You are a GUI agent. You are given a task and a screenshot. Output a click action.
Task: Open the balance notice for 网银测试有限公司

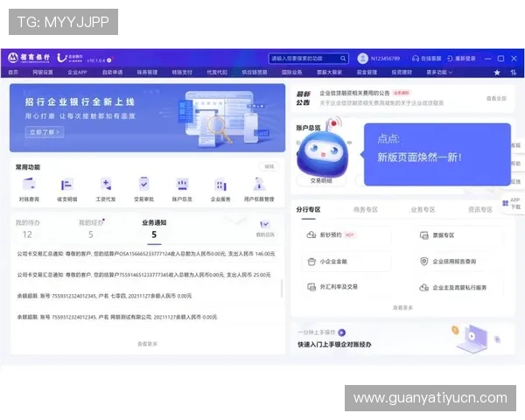pos(117,317)
